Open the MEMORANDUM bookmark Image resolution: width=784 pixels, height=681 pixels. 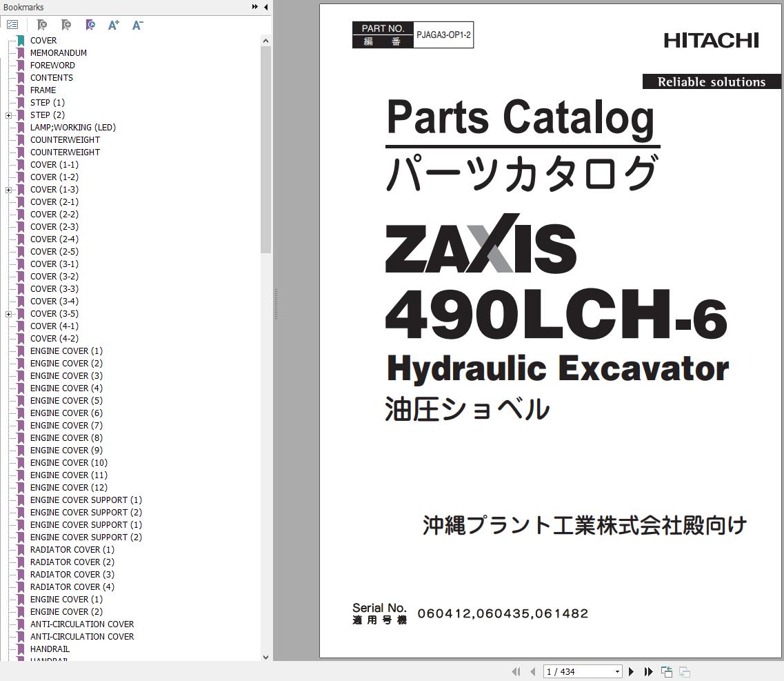(59, 53)
